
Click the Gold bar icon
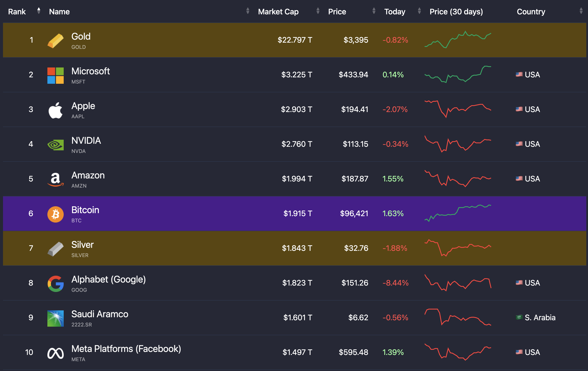coord(55,41)
